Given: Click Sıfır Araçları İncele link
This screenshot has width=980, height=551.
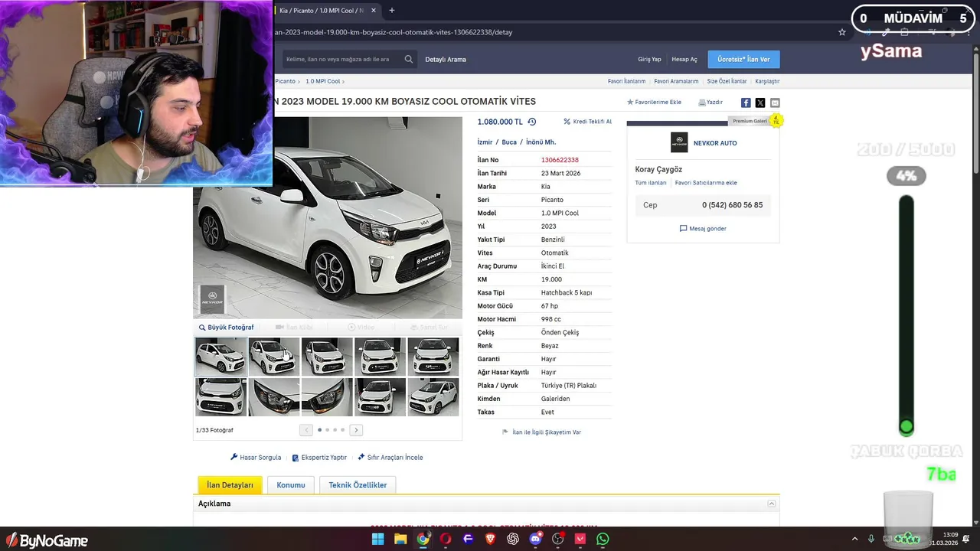Looking at the screenshot, I should click(390, 458).
